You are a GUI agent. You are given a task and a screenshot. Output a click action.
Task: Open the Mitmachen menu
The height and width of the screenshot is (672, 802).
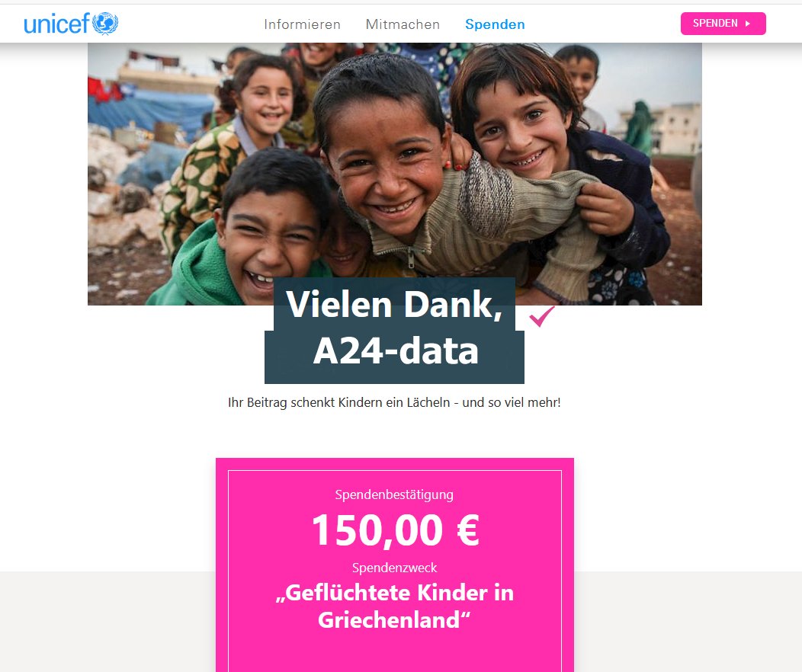pos(403,24)
